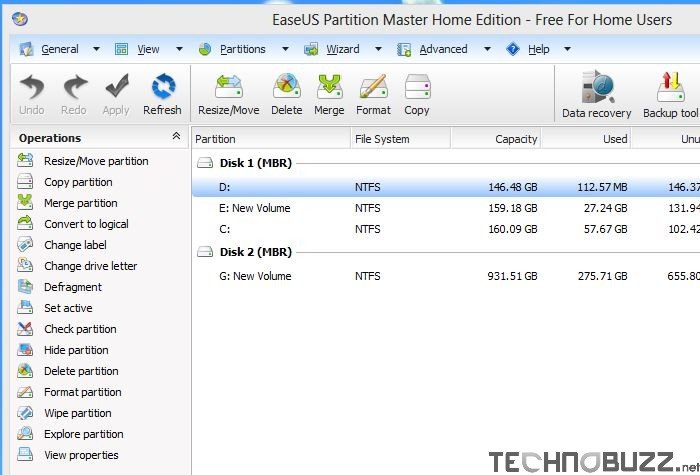Open the View menu dropdown arrow
Screen dimensions: 700x475
pyautogui.click(x=179, y=49)
